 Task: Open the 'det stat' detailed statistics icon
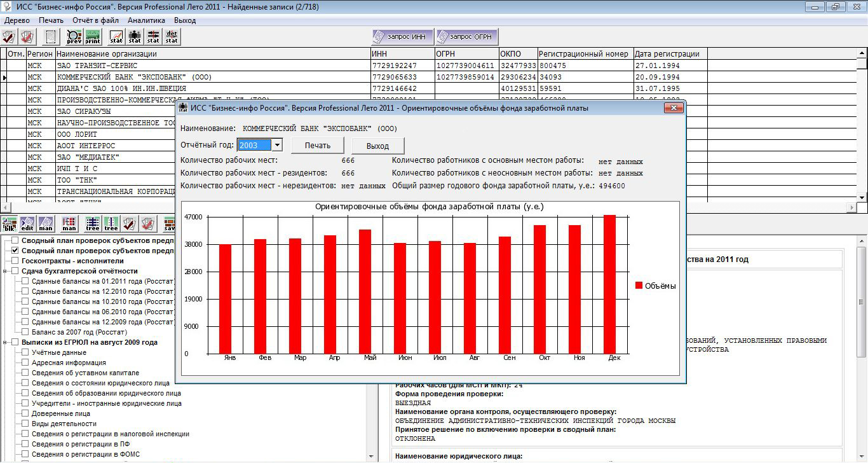tap(172, 37)
